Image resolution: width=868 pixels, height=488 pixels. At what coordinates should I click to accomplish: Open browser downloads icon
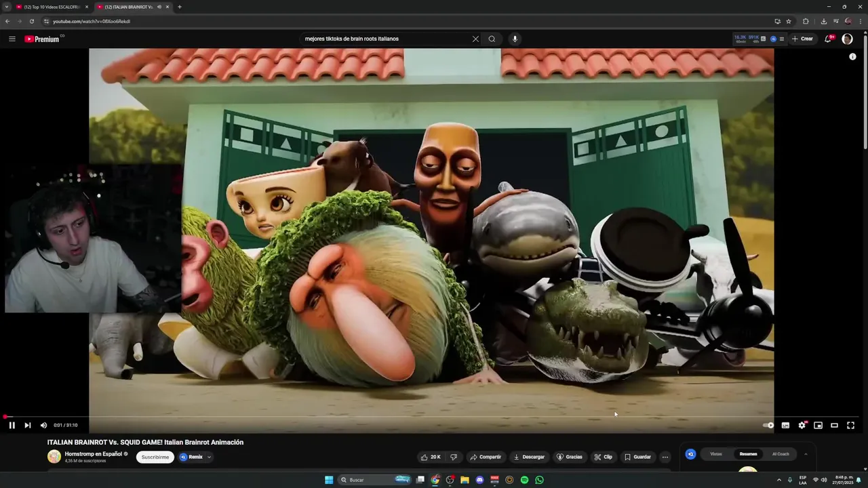coord(823,21)
